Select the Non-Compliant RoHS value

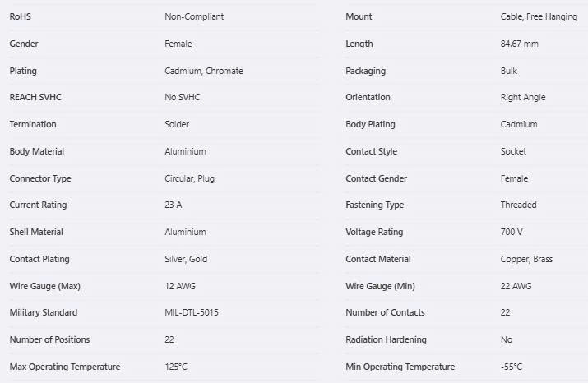pyautogui.click(x=194, y=16)
